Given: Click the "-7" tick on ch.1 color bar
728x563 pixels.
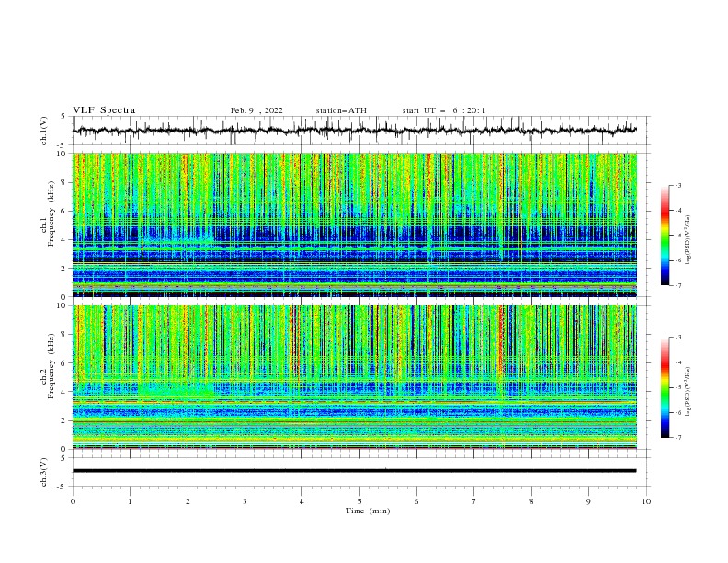Looking at the screenshot, I should [x=677, y=285].
